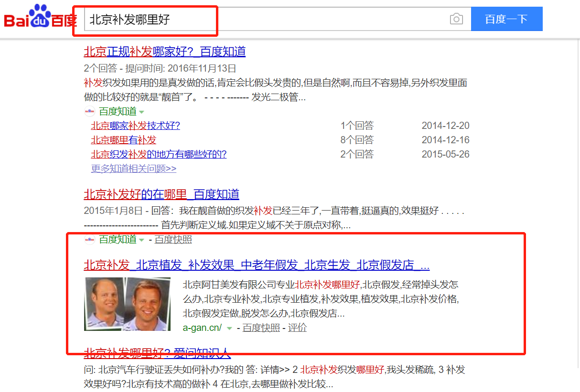Click 百度知道 source text under second result
The width and height of the screenshot is (580, 392).
coord(118,239)
